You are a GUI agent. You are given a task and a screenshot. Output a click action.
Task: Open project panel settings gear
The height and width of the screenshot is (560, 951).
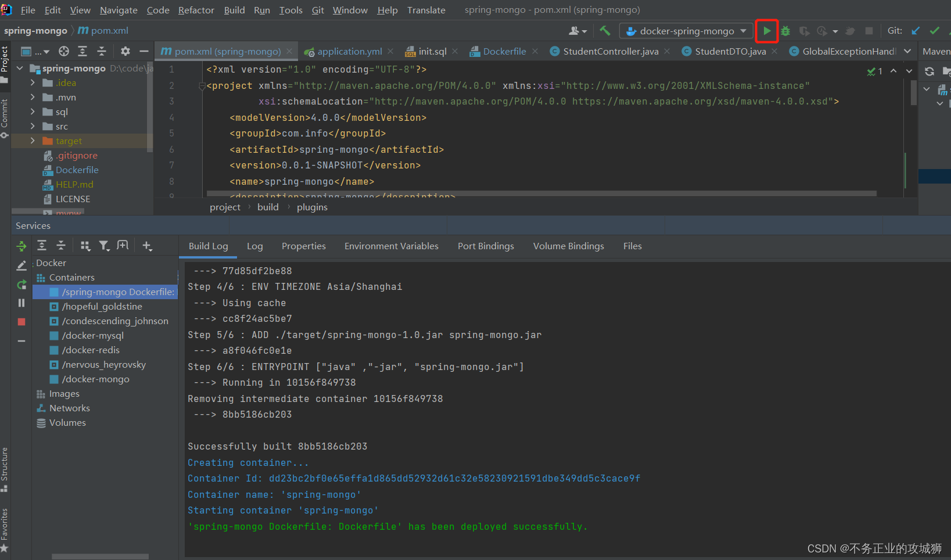125,51
